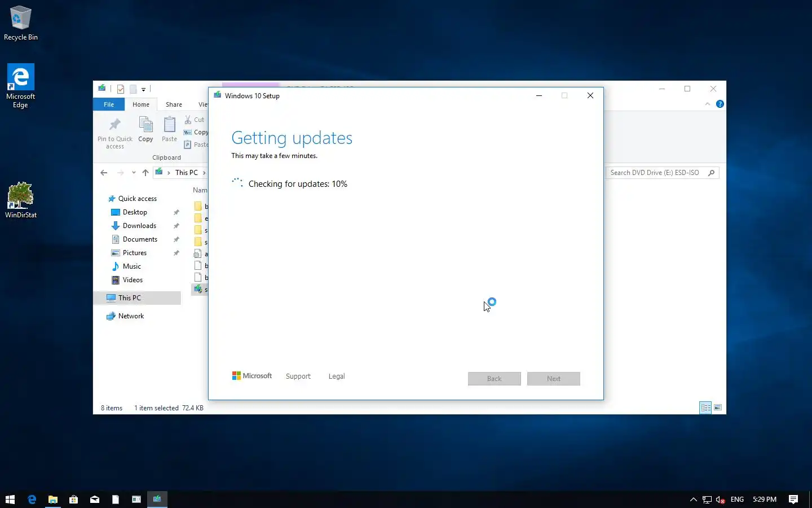Click the network tray icon

coord(707,500)
